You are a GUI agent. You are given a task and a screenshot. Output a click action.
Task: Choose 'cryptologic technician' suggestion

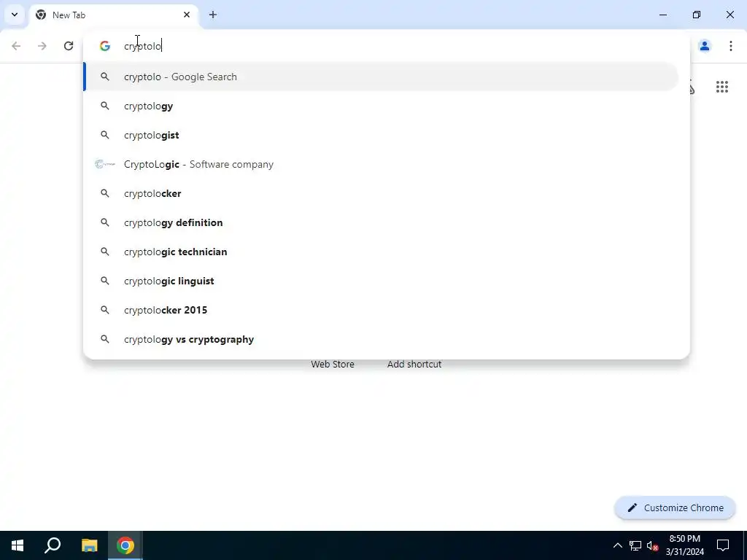(381, 252)
